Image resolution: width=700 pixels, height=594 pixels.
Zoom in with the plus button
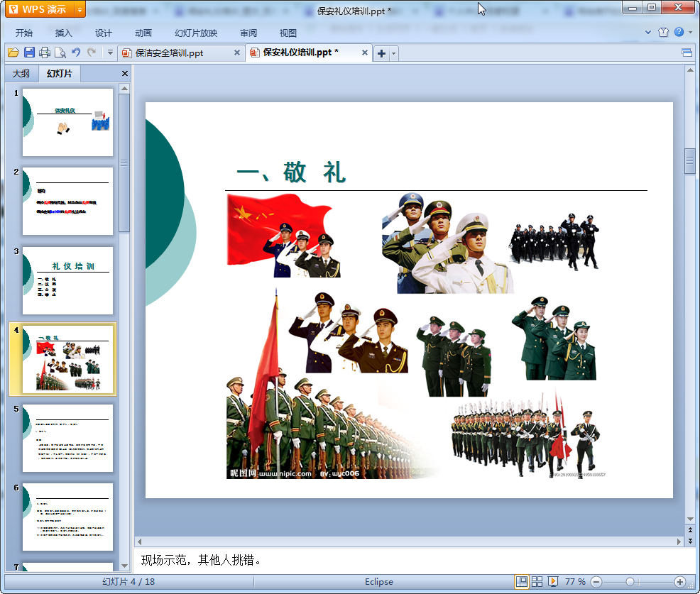coord(680,581)
